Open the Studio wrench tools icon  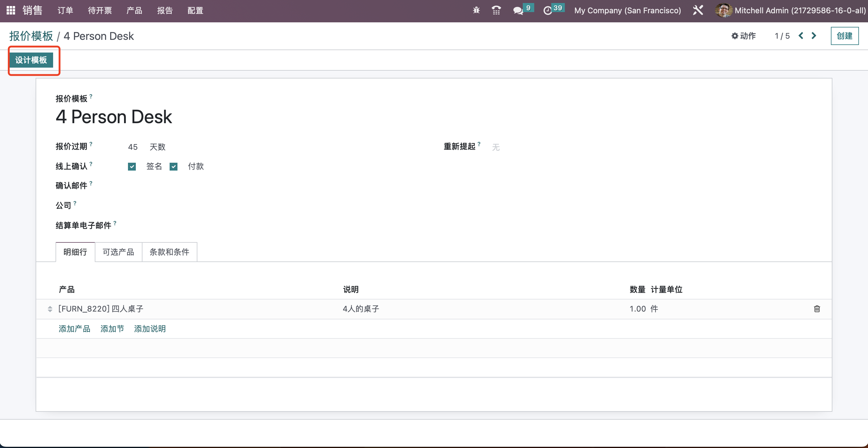[698, 11]
